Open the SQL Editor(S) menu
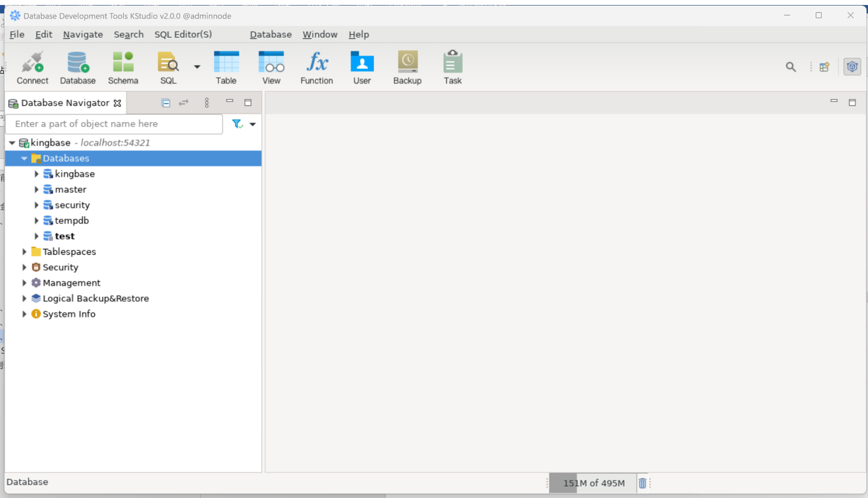868x498 pixels. point(183,34)
